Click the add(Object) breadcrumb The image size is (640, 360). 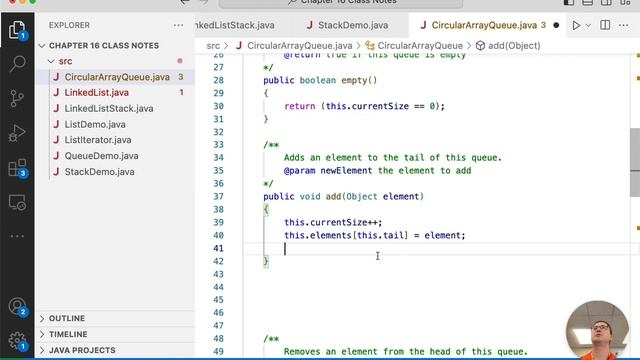pyautogui.click(x=514, y=46)
